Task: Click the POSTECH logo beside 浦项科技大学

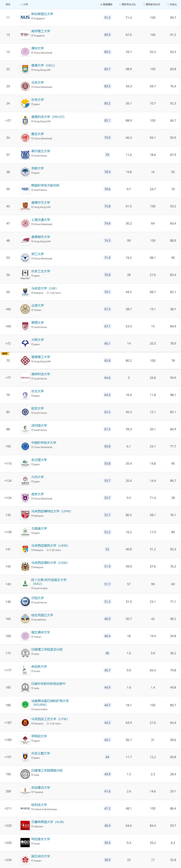Action: pos(25,378)
